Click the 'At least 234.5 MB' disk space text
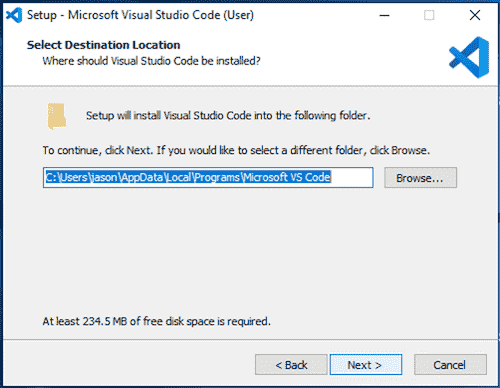Screen dimensions: 500x388 coord(157,321)
